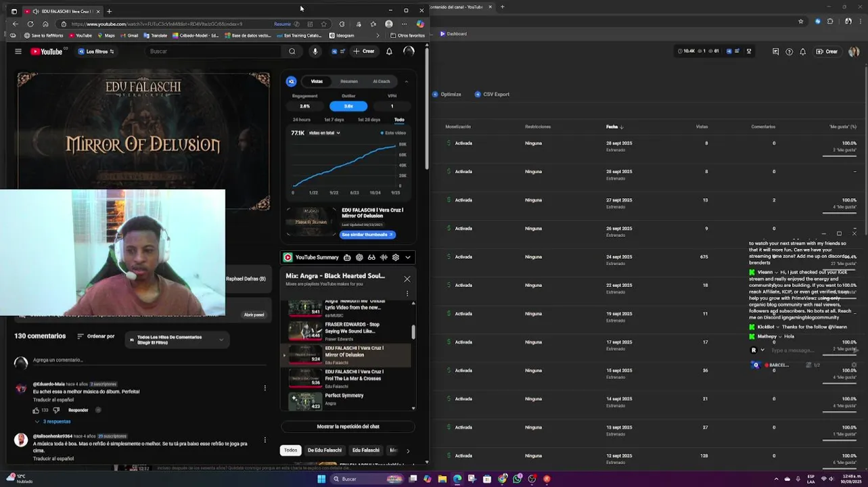The image size is (868, 487).
Task: Like the Eduardo-Maia comment
Action: tap(36, 410)
